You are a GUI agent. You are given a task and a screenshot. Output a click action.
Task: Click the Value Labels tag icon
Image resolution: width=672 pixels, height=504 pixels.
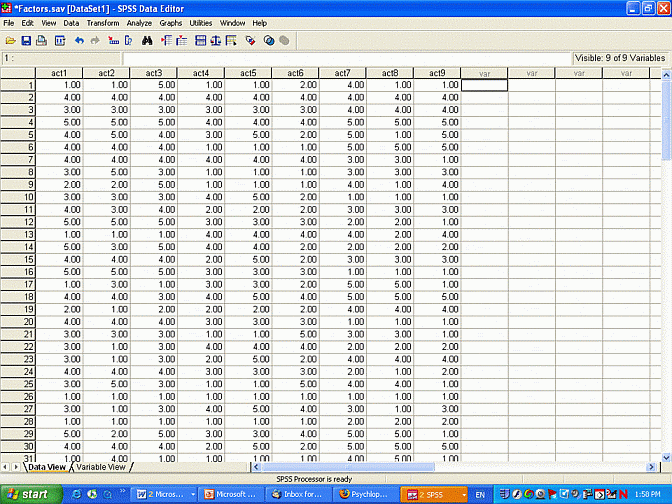pos(250,40)
